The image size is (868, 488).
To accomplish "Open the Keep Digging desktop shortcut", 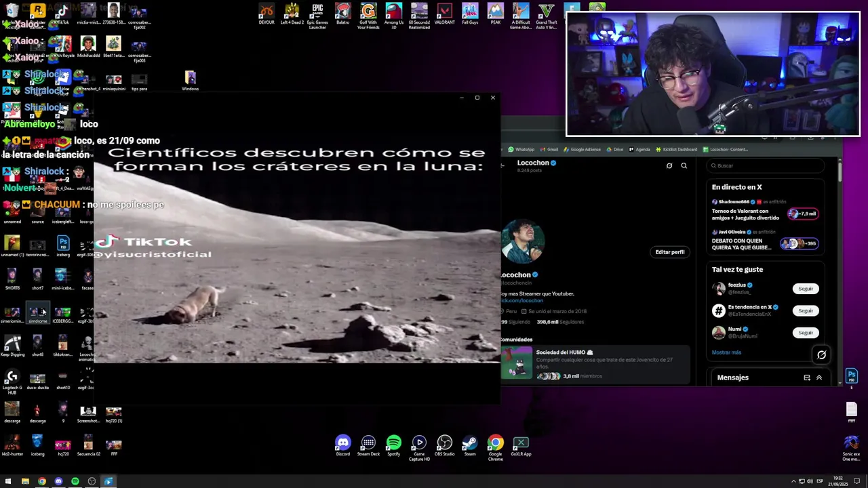I will (12, 346).
